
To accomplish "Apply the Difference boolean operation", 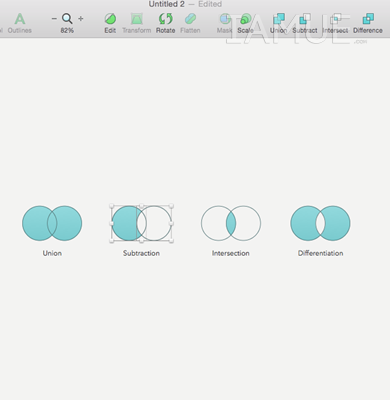I will (x=368, y=19).
